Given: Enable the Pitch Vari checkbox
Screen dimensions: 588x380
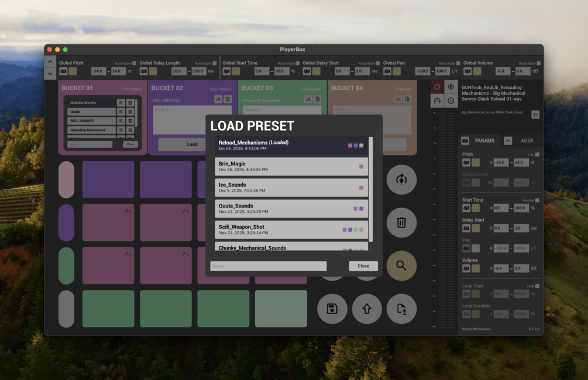Looking at the screenshot, I should point(537,154).
